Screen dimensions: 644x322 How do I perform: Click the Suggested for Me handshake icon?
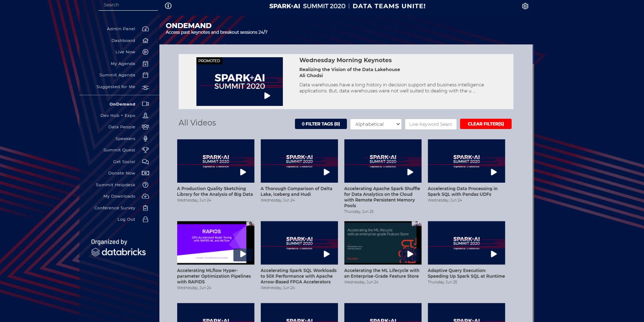point(145,87)
